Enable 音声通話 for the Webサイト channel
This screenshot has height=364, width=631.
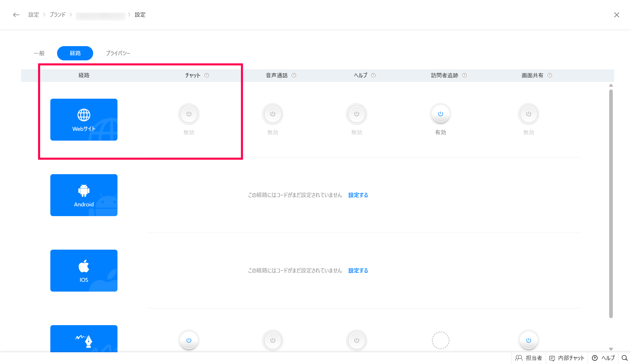273,114
